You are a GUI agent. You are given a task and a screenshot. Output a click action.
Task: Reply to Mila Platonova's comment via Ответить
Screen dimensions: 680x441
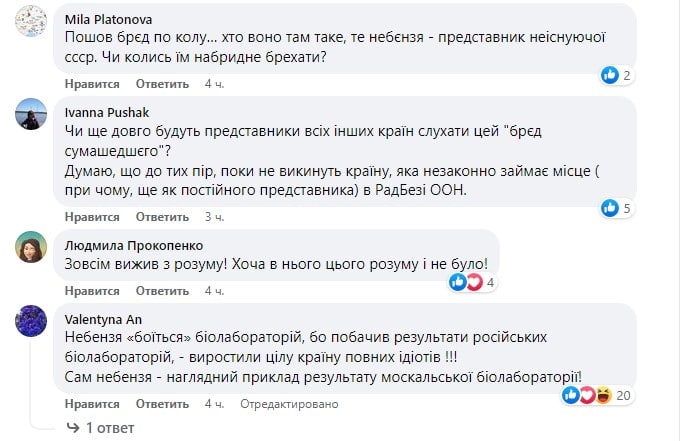pos(162,84)
